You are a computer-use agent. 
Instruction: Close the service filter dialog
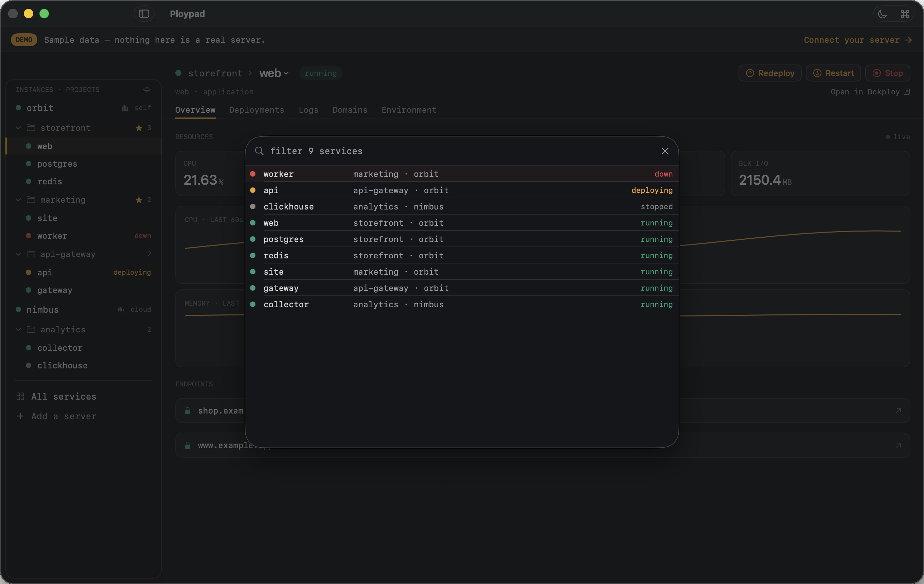[665, 151]
